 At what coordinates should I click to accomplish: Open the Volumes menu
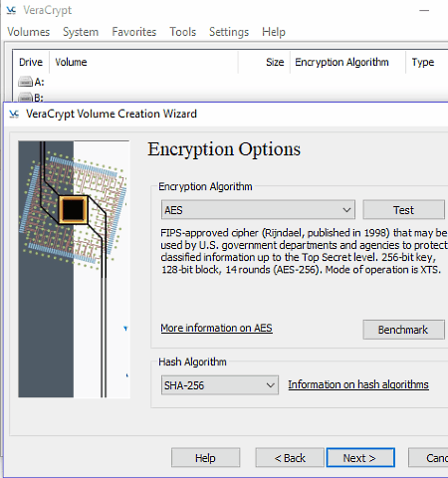[29, 32]
